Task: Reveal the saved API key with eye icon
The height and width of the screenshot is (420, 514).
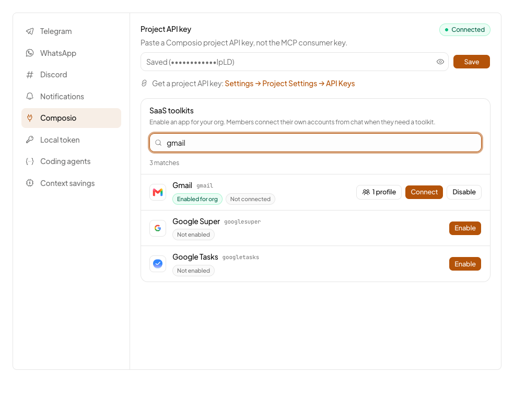Action: (440, 62)
